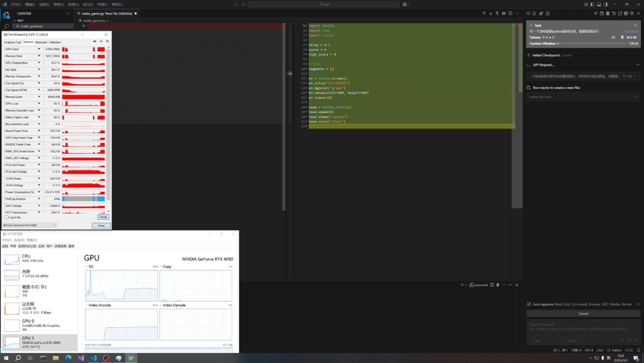
Task: Open the notifications bell in the status bar
Action: click(x=639, y=350)
